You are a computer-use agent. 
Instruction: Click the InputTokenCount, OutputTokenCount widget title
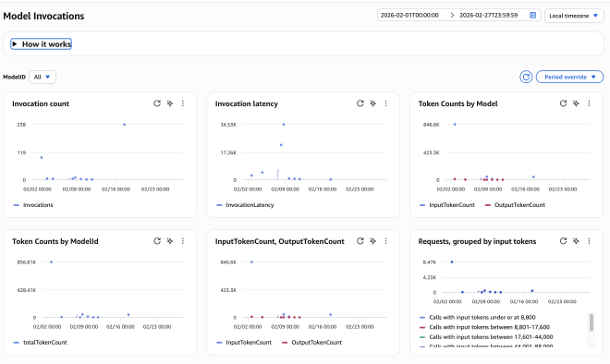coord(280,241)
